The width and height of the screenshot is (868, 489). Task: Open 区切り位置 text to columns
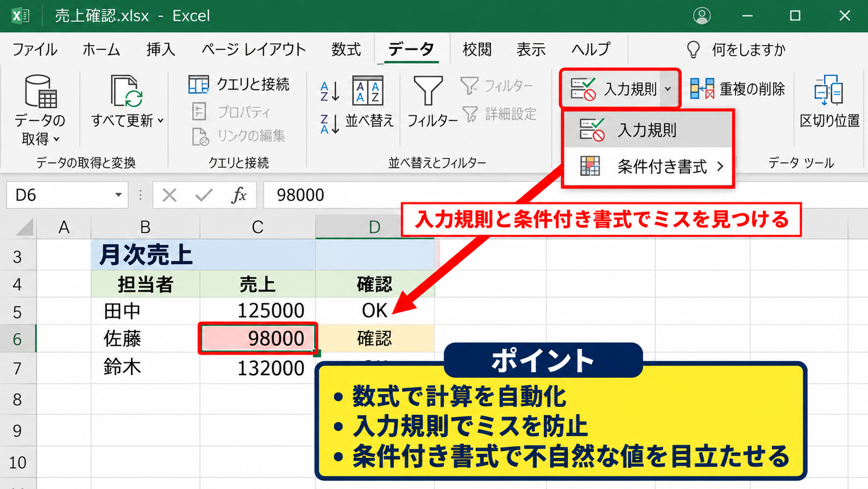click(x=829, y=102)
